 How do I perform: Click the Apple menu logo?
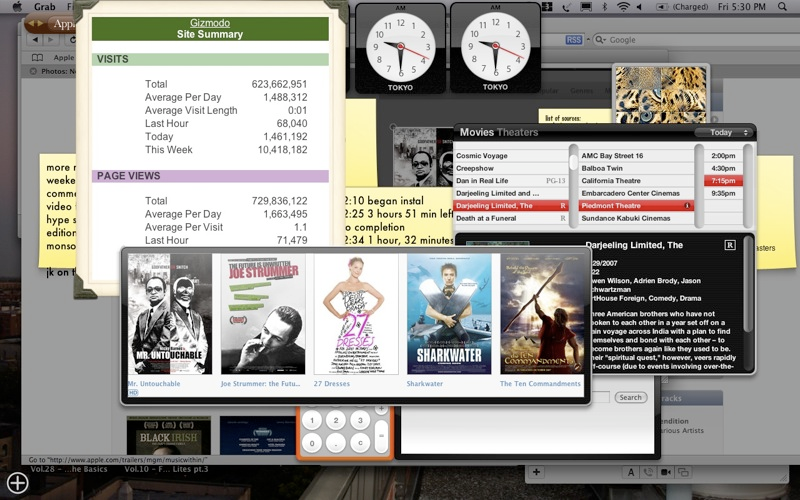click(17, 6)
